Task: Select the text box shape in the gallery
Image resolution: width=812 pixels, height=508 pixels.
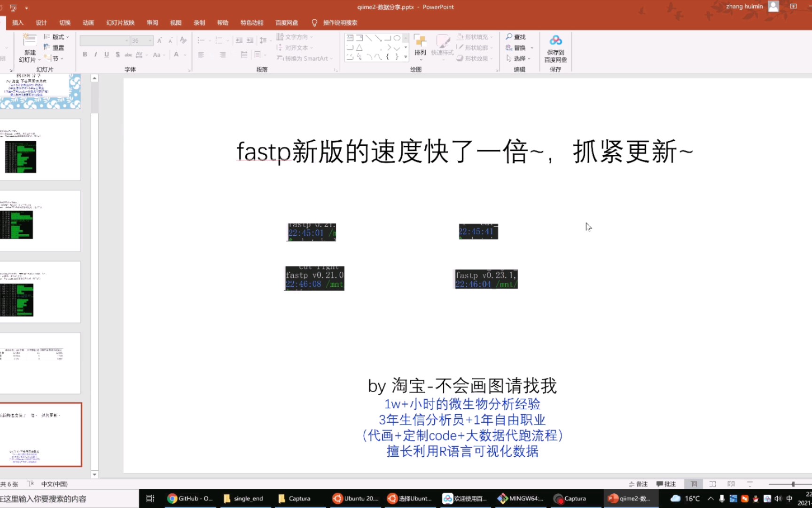Action: [350, 38]
